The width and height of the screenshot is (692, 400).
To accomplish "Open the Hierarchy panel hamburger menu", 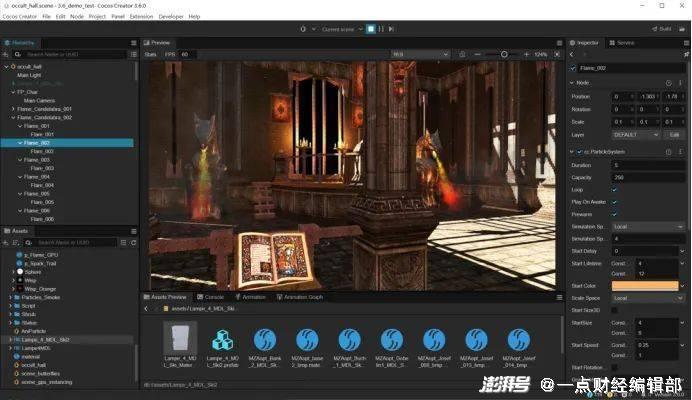I will coord(133,43).
